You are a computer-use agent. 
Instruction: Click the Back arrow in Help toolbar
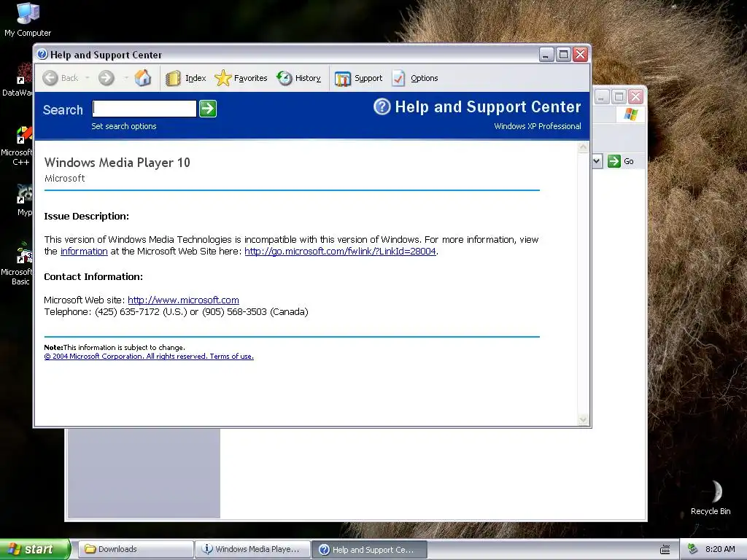click(50, 78)
